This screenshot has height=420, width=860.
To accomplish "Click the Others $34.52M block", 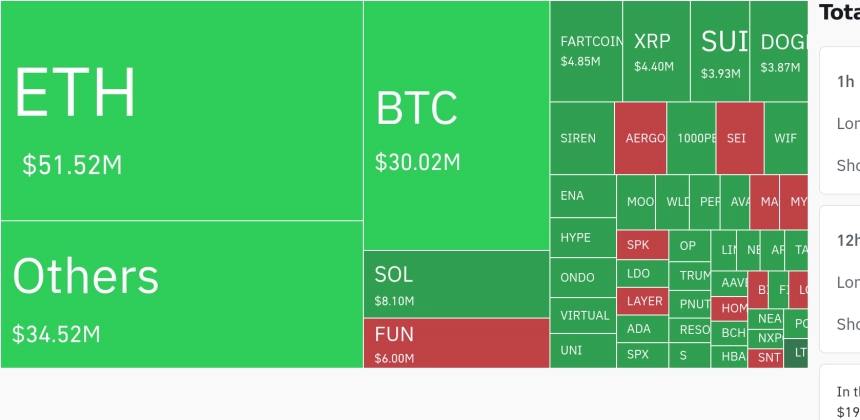I will tap(182, 294).
